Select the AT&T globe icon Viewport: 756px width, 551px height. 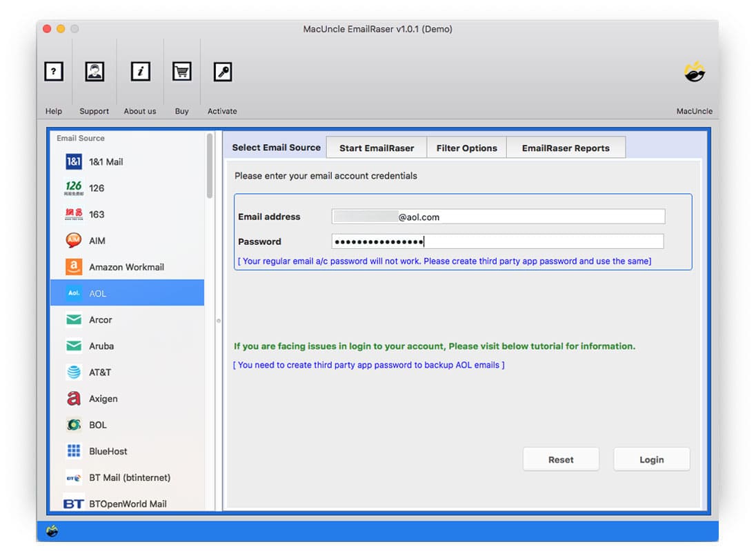(74, 372)
